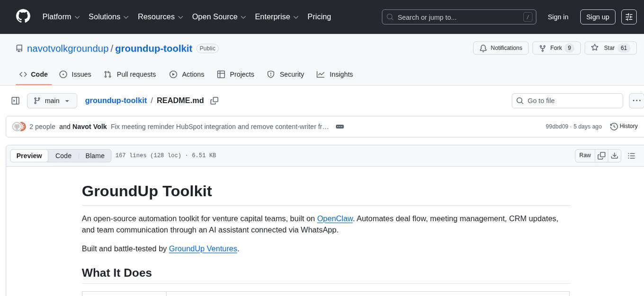Open the README outline icon

pyautogui.click(x=632, y=155)
